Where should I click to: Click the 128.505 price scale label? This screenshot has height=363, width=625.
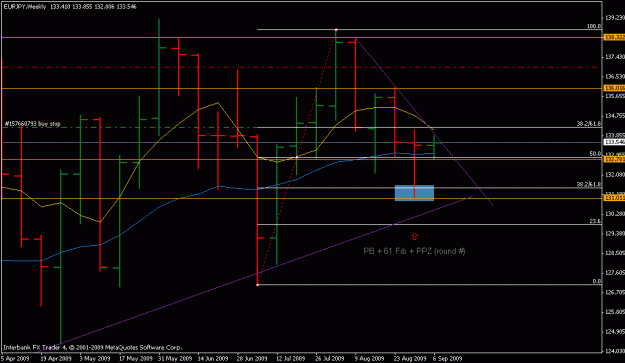615,253
